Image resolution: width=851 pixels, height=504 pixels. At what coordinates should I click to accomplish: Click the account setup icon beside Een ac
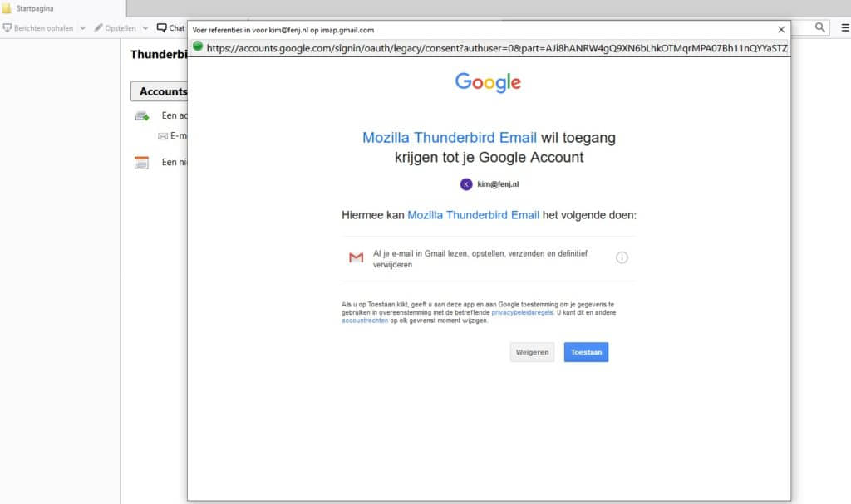click(x=142, y=115)
